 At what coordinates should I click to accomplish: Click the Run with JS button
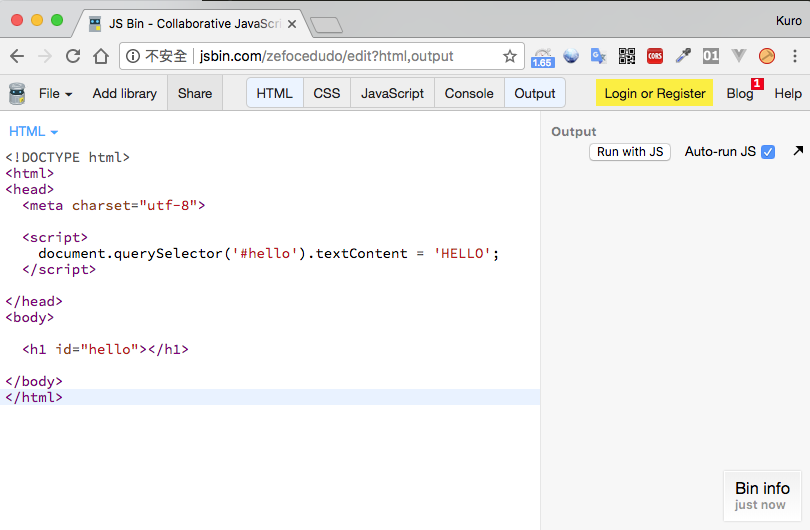pyautogui.click(x=630, y=152)
